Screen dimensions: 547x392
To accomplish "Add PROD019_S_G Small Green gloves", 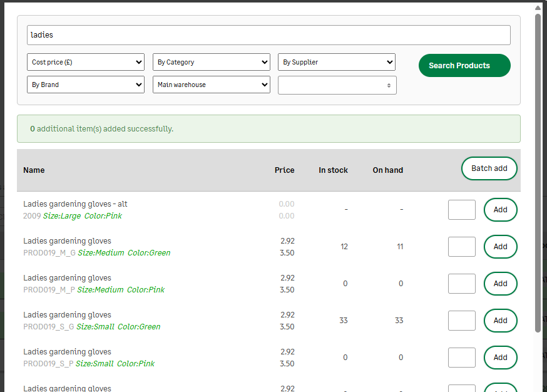I will click(500, 321).
